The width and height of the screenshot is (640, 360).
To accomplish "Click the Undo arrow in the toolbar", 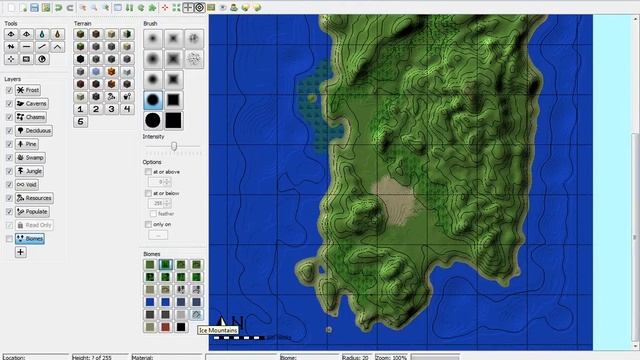I will click(x=58, y=7).
